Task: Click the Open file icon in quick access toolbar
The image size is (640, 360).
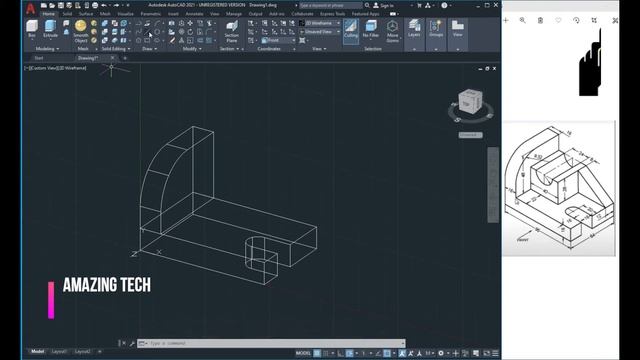Action: coord(52,5)
